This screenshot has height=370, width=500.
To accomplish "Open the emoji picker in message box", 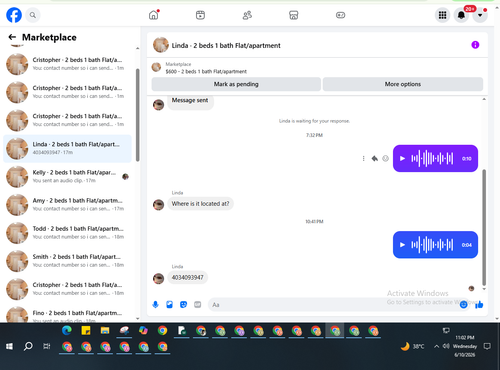I will (x=463, y=304).
